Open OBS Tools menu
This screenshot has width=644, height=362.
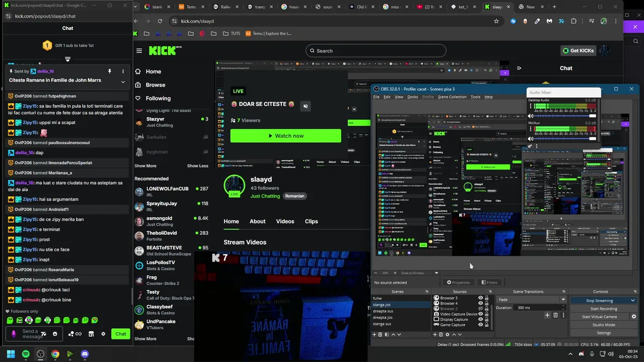475,97
